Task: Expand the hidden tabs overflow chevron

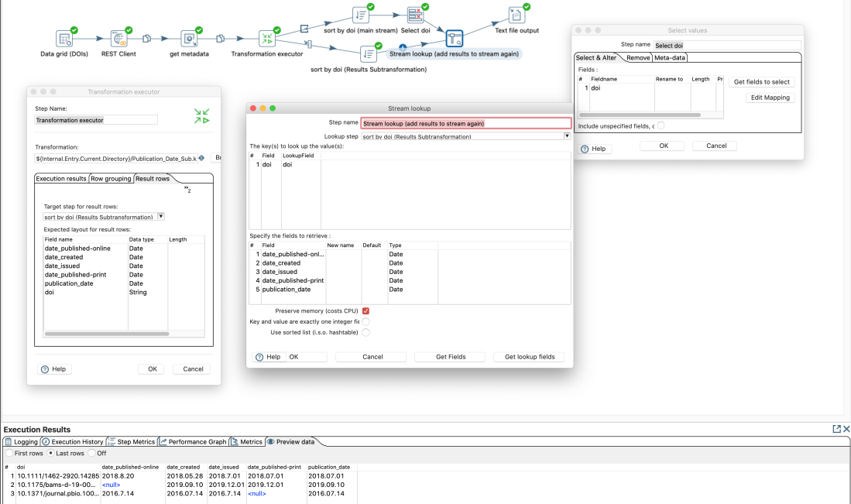Action: (187, 190)
